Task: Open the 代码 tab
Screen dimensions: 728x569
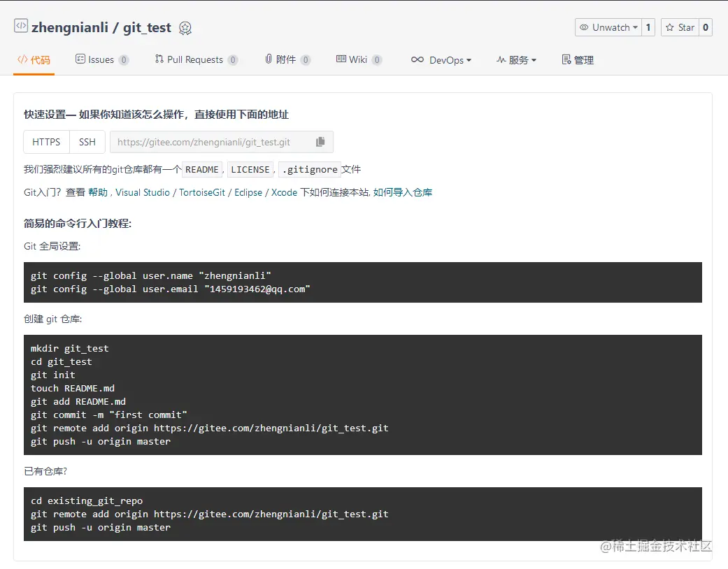Action: [x=34, y=60]
